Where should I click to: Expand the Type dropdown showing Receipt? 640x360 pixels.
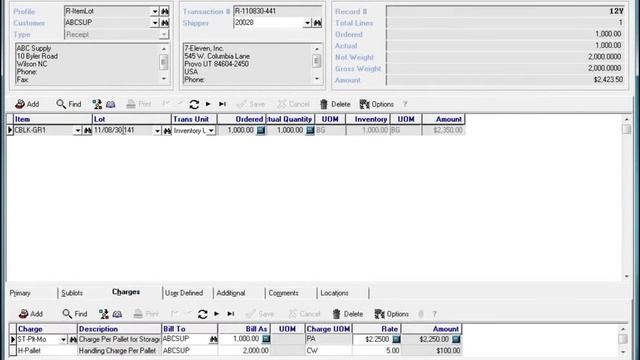point(164,34)
